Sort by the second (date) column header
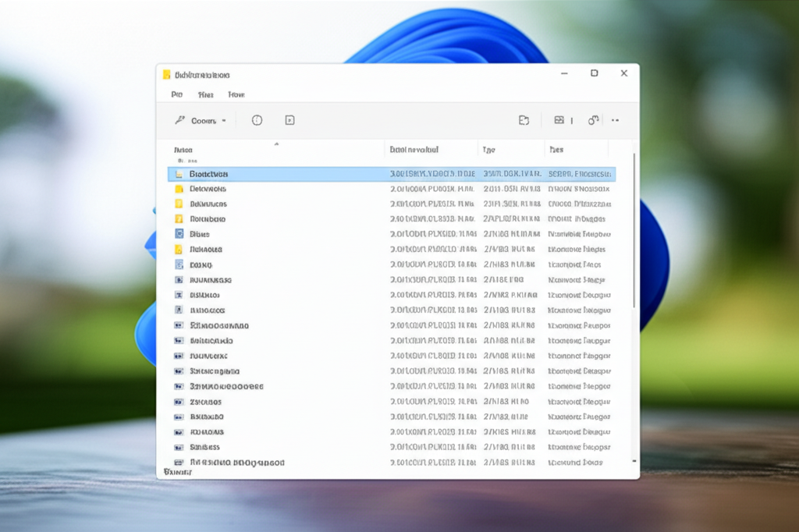799x532 pixels. pos(414,149)
